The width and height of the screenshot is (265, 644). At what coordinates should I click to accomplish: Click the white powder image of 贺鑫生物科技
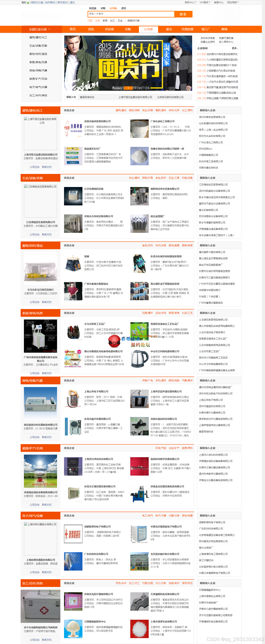[x=139, y=156]
